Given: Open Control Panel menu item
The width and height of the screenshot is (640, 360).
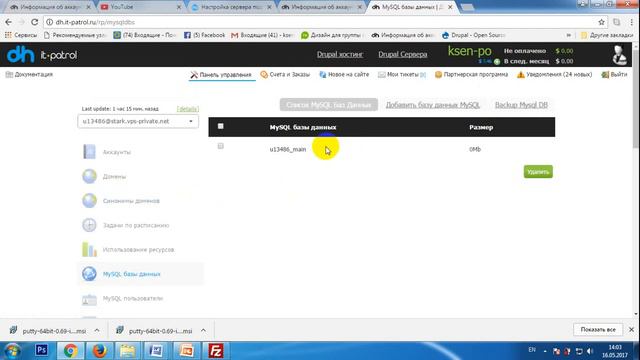Looking at the screenshot, I should pos(221,75).
